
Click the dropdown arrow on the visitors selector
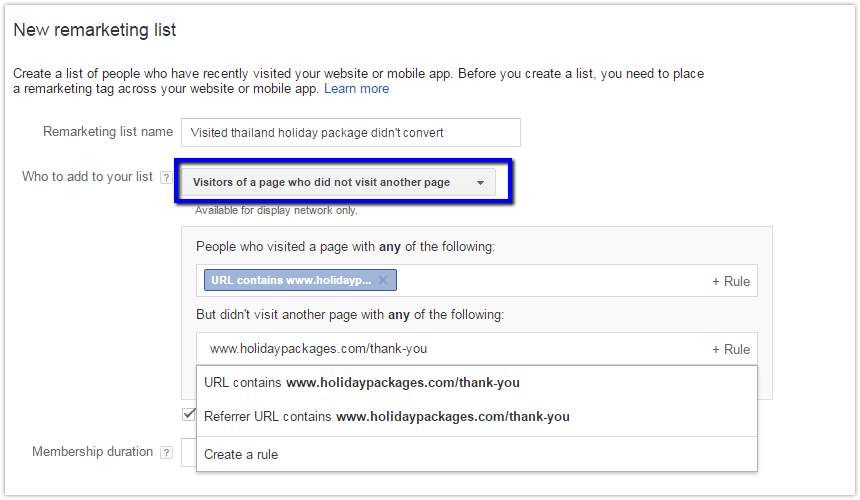pos(480,183)
